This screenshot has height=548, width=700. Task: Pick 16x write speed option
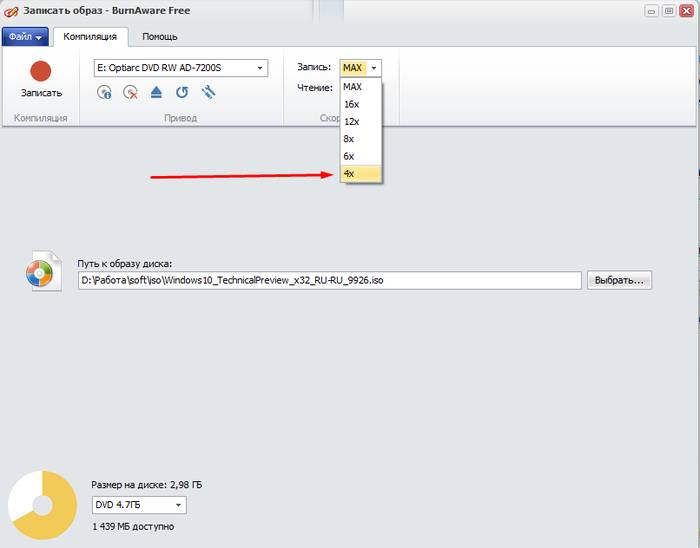360,104
